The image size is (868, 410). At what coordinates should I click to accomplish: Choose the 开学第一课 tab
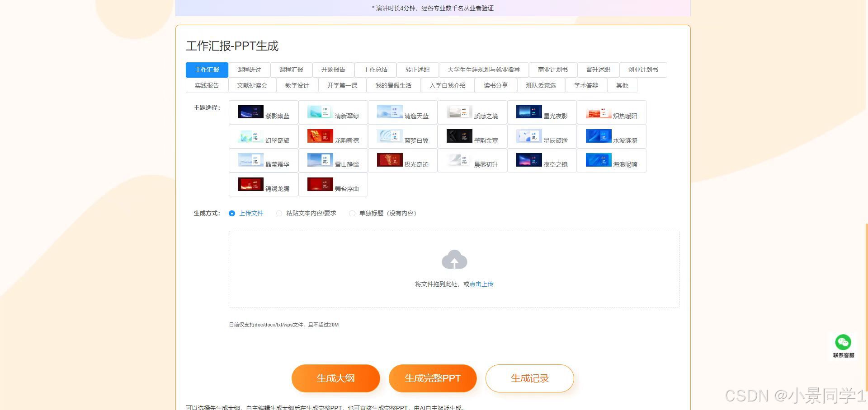click(342, 85)
